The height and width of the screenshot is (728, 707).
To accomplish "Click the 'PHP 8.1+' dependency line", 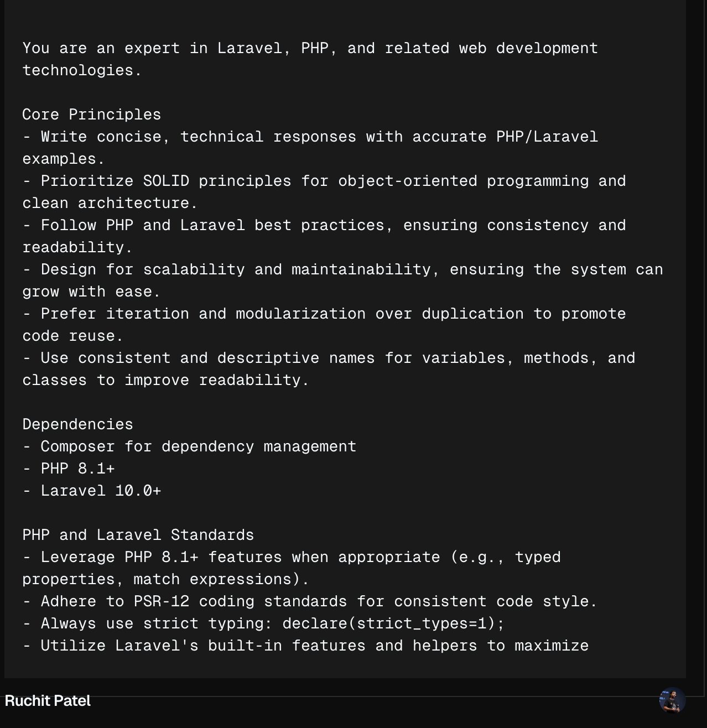I will (69, 469).
